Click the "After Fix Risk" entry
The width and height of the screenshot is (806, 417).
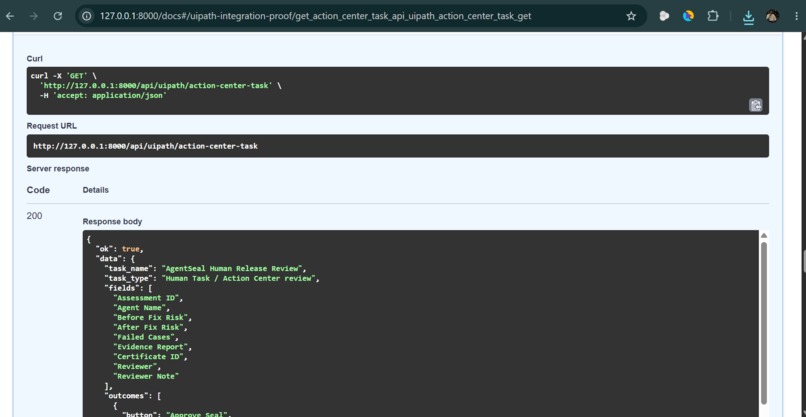pyautogui.click(x=150, y=327)
